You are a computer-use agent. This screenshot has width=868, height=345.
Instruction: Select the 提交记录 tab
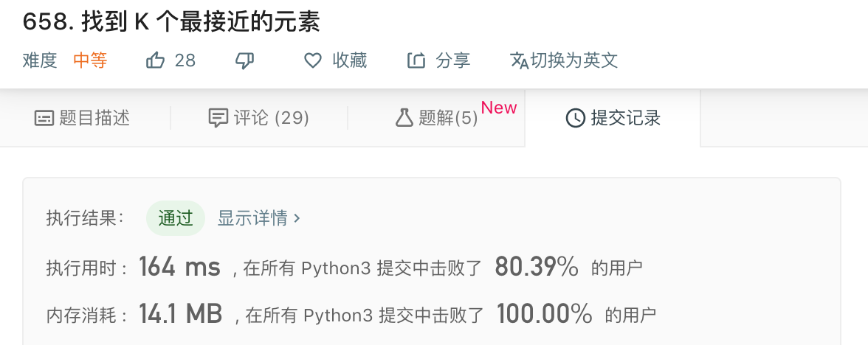click(613, 118)
